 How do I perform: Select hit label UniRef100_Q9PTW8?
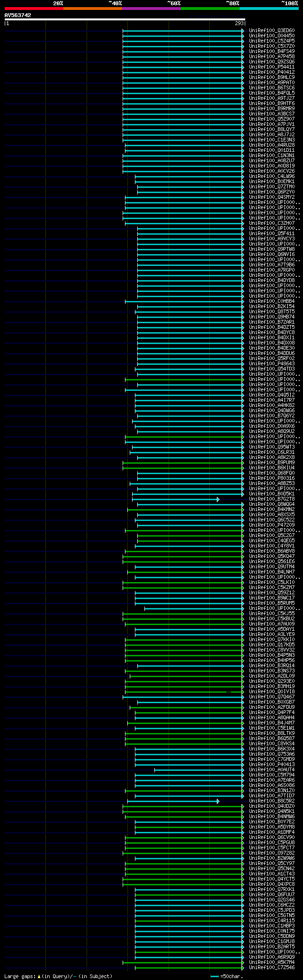click(272, 249)
